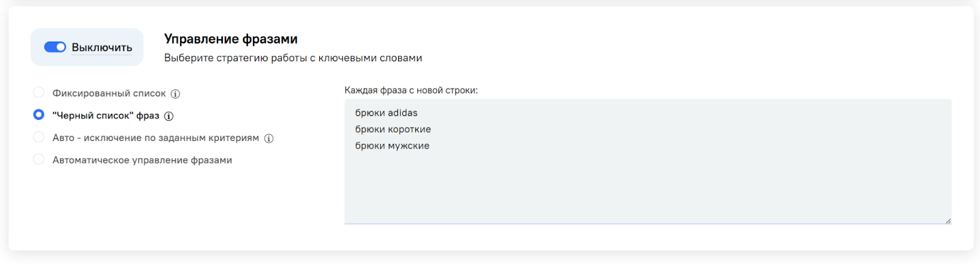Select the "Черный список" фраз radio button
The height and width of the screenshot is (264, 980).
pyautogui.click(x=39, y=115)
